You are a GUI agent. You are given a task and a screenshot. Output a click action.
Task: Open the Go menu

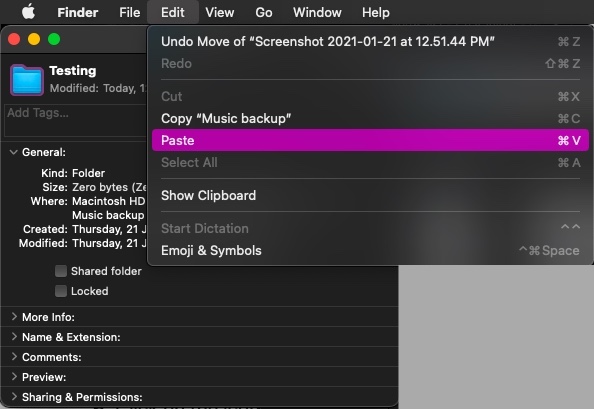pyautogui.click(x=264, y=12)
